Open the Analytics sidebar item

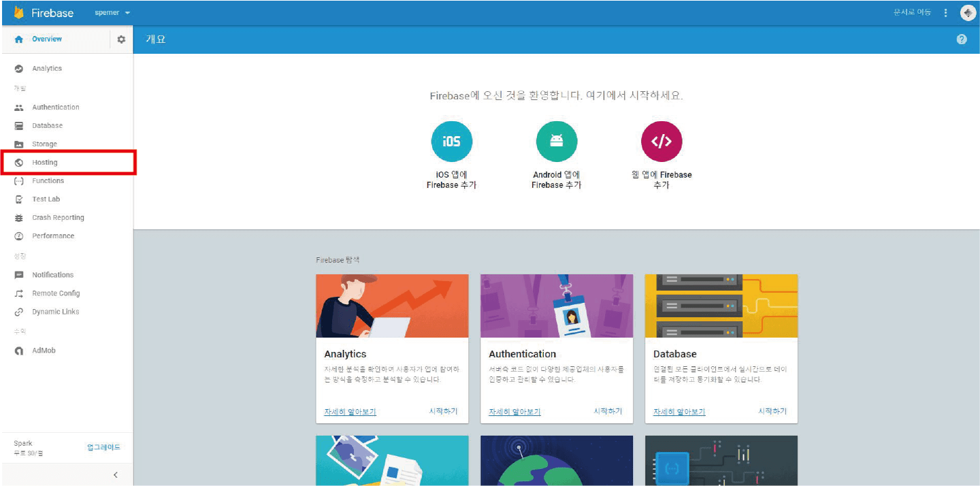[47, 69]
